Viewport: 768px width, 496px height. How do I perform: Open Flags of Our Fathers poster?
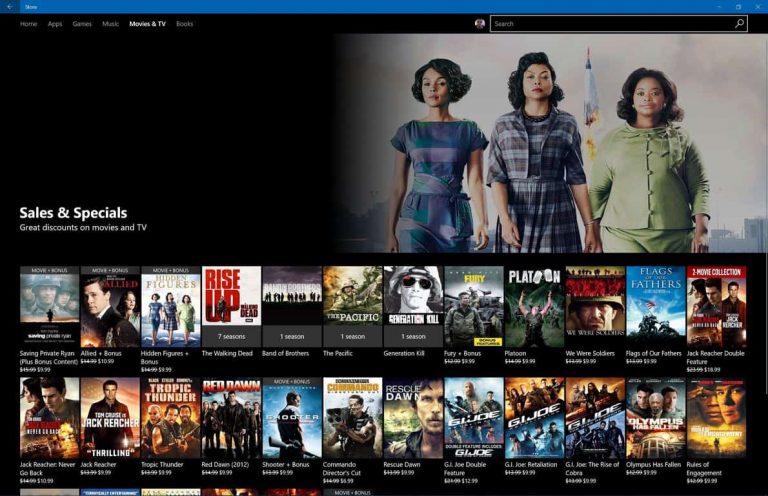[656, 307]
